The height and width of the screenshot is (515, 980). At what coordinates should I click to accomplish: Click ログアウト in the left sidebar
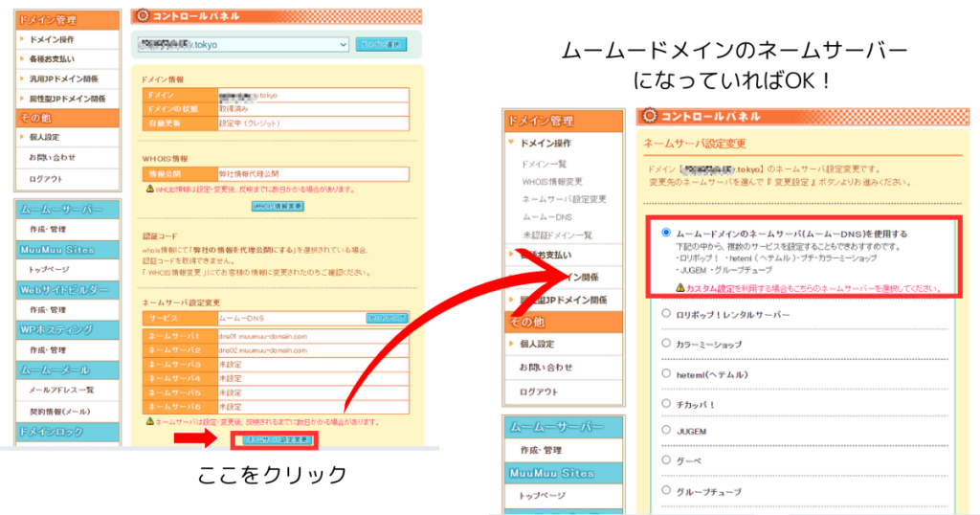point(46,179)
